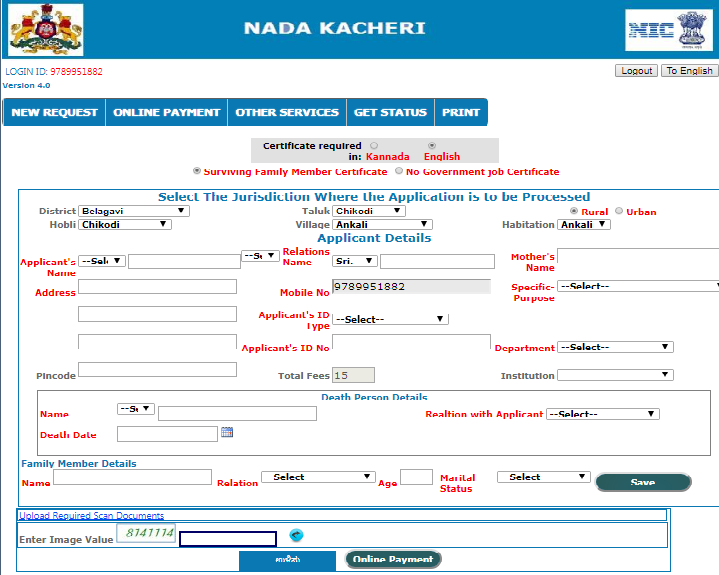
Task: Open the death person name title dropdown
Action: (136, 409)
